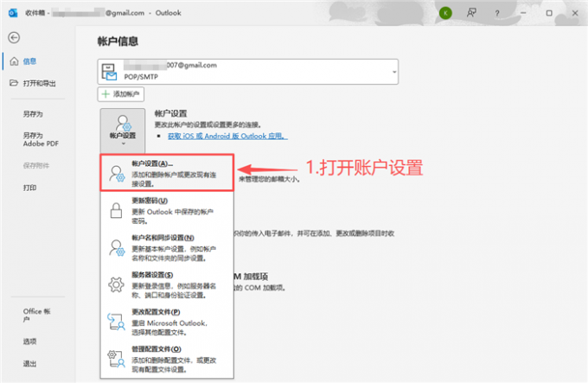Image resolution: width=588 pixels, height=383 pixels.
Task: Select 更改配置文件(P) menu entry
Action: 167,322
